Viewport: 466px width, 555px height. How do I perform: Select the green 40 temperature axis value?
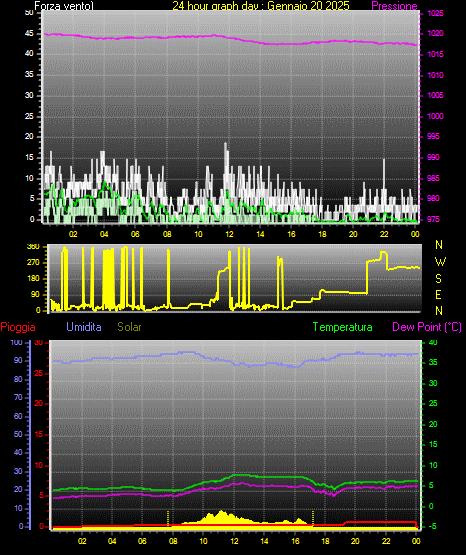tap(433, 342)
